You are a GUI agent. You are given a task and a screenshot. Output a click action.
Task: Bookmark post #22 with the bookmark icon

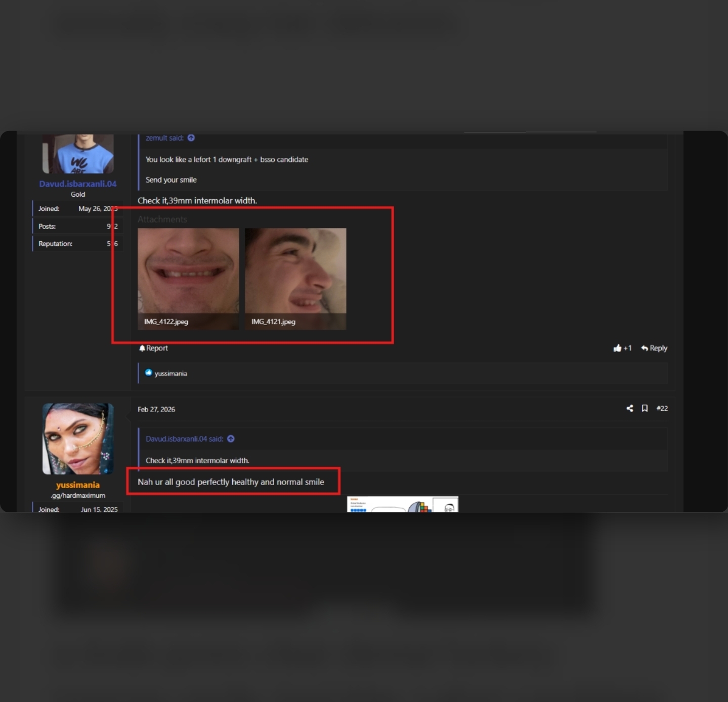pos(645,408)
